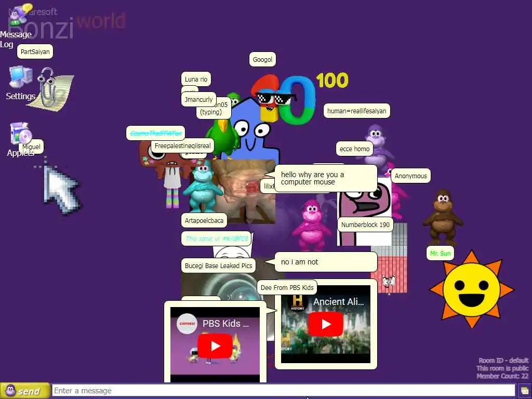The image size is (532, 399).
Task: Click the Googol name tag
Action: click(x=262, y=59)
